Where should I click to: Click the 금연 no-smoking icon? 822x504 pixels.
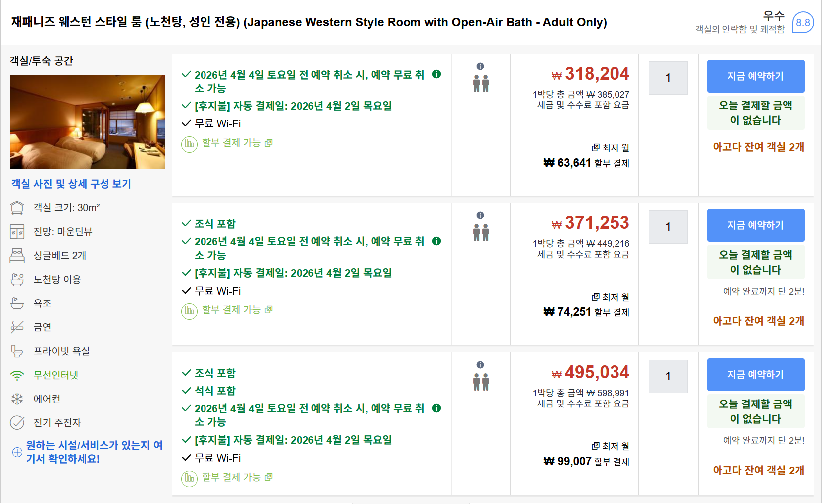tap(18, 327)
